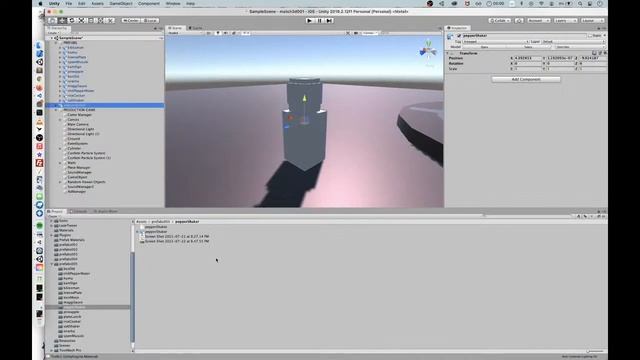Select the Move tool in Unity toolbar

pyautogui.click(x=62, y=20)
